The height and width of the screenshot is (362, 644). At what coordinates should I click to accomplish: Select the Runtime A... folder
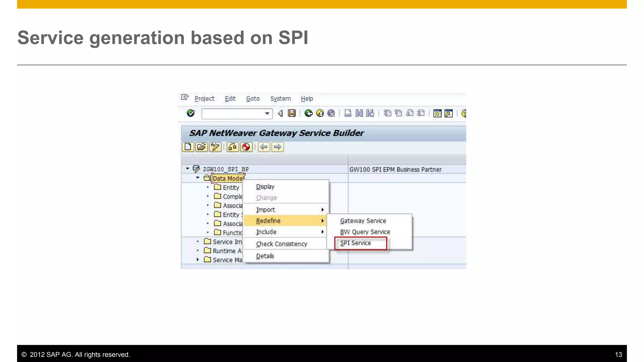(227, 251)
